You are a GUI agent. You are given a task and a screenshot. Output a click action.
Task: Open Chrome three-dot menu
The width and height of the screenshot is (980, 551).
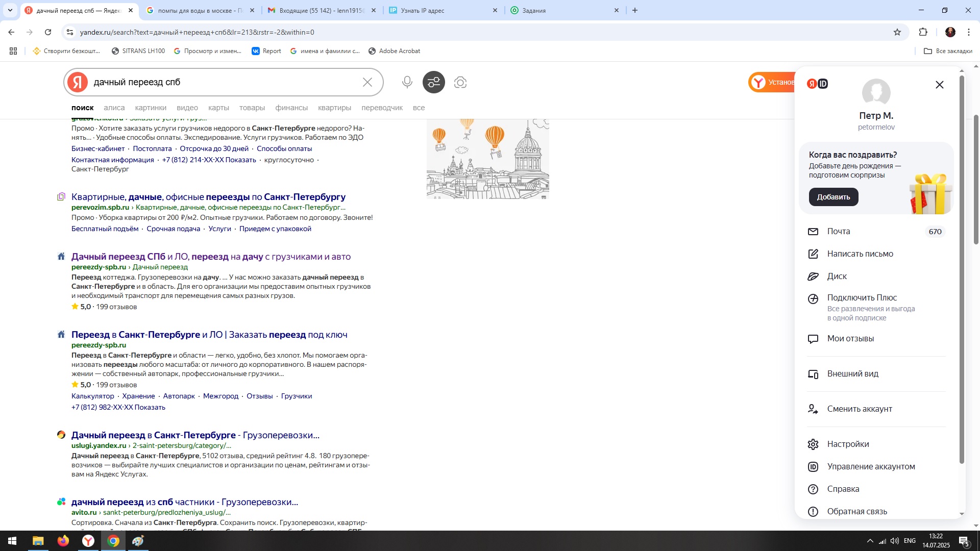click(x=968, y=32)
